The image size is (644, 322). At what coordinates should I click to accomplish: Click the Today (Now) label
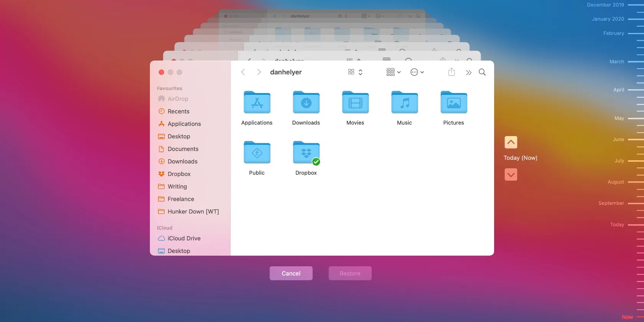point(521,158)
